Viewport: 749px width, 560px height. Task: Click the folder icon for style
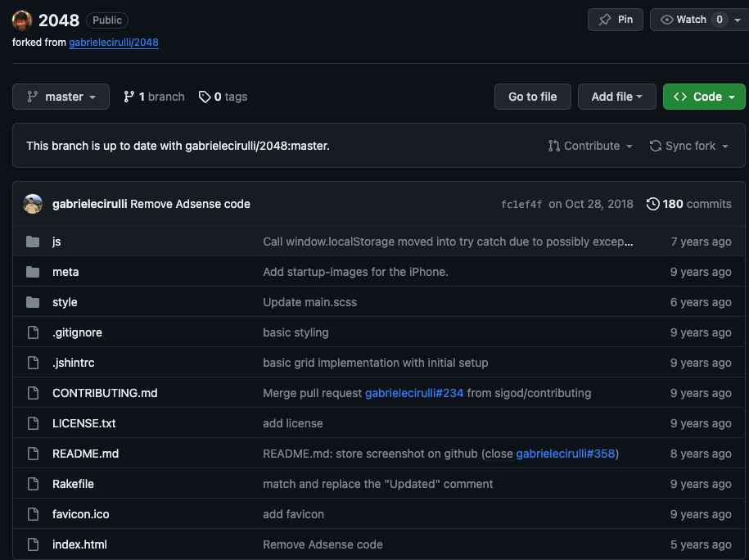33,302
